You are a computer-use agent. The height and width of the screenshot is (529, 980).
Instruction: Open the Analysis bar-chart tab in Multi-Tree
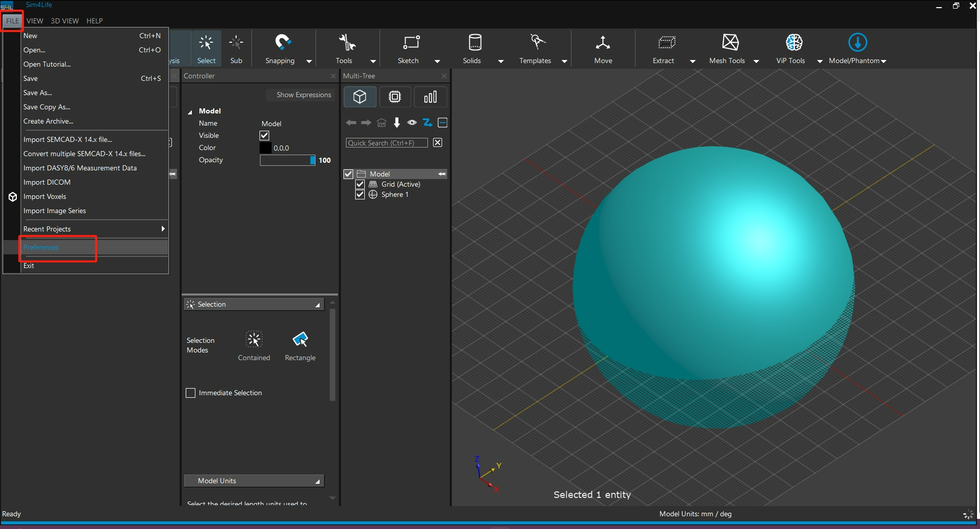point(430,97)
